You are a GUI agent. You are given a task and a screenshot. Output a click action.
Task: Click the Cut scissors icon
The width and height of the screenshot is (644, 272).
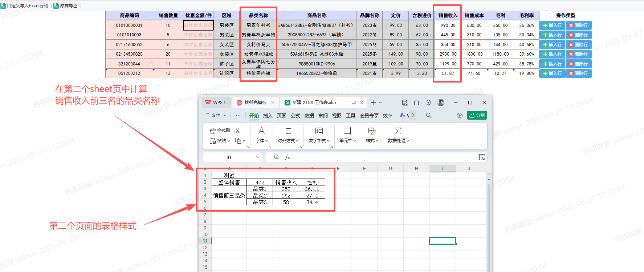(x=237, y=131)
